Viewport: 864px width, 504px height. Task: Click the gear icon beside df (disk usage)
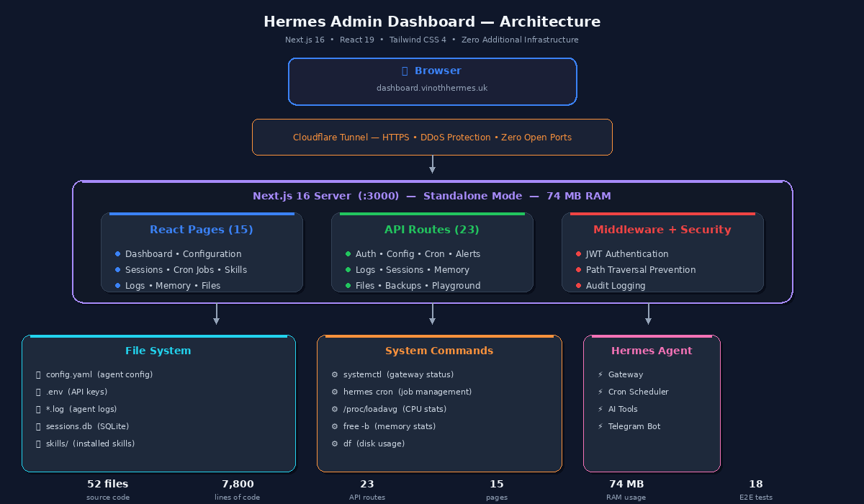tap(335, 444)
